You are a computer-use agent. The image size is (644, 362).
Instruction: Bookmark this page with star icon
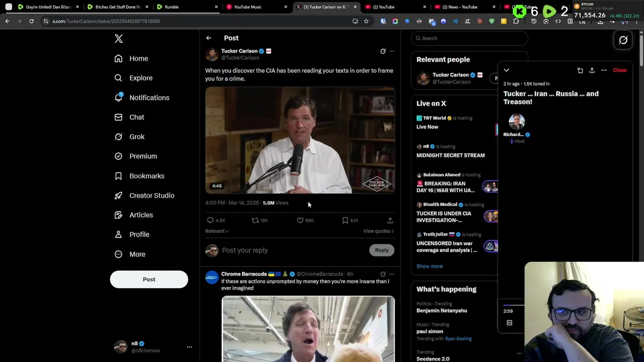[366, 21]
